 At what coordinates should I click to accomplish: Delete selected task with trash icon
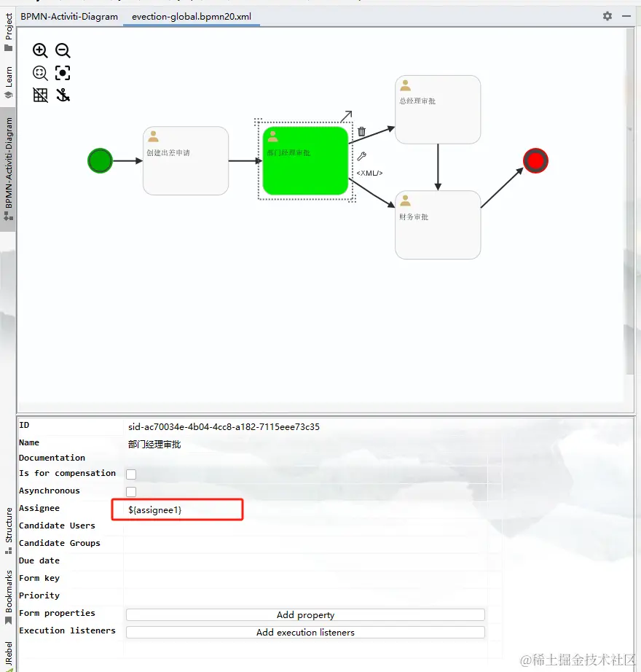point(362,131)
